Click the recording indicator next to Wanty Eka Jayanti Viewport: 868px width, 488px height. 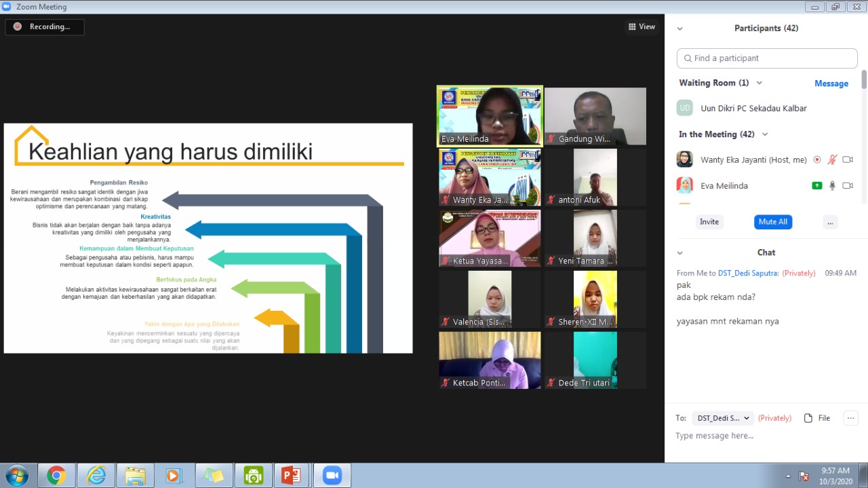817,160
